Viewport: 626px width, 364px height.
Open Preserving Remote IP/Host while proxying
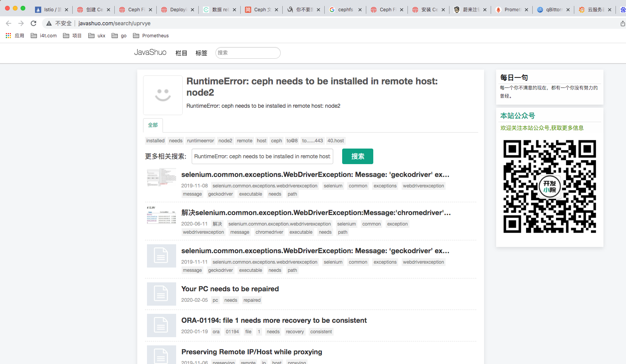pos(252,352)
